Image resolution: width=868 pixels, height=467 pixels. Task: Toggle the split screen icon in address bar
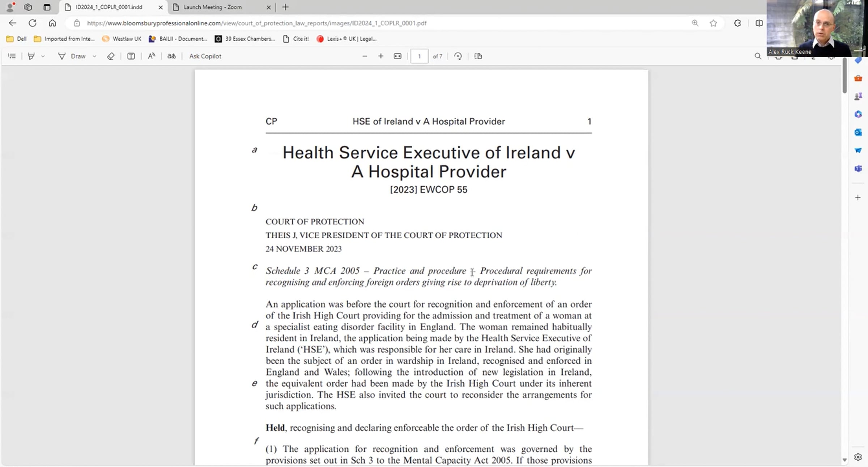tap(759, 23)
